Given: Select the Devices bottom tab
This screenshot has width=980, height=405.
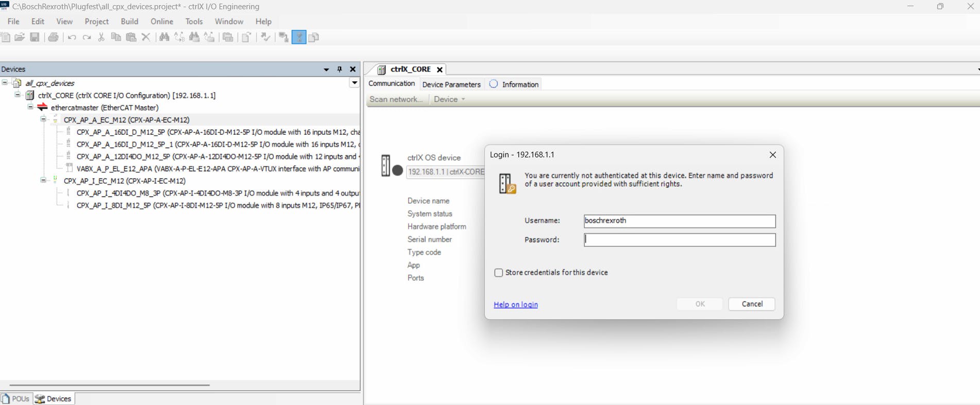Looking at the screenshot, I should click(x=54, y=399).
